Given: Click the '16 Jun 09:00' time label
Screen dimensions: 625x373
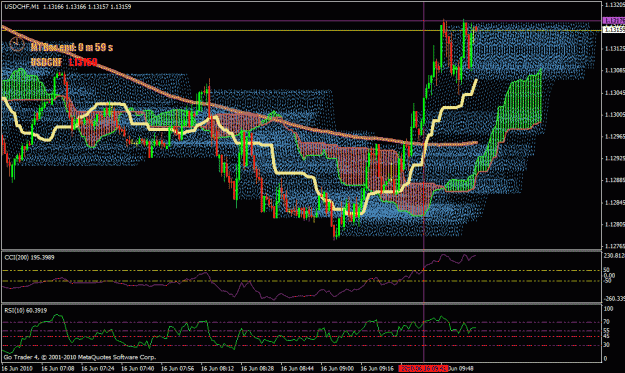Looking at the screenshot, I should point(337,369).
